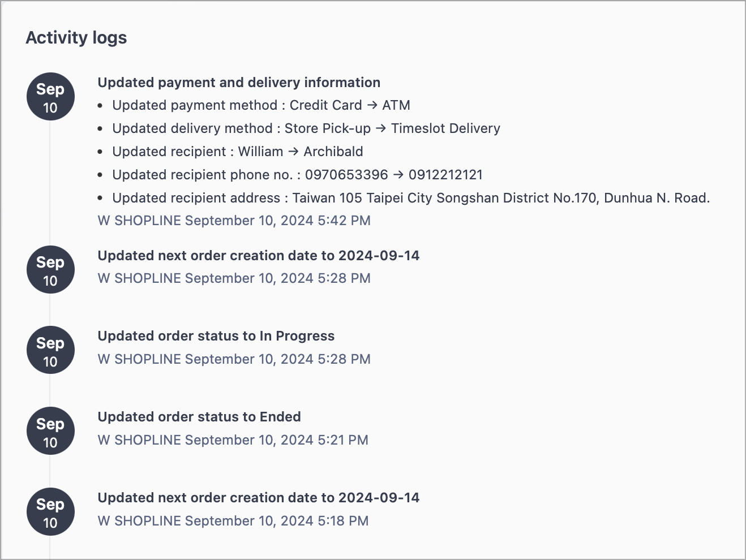This screenshot has height=560, width=746.
Task: Click W SHOPLINE timestamp under creation date 5:28 PM
Action: click(x=234, y=278)
